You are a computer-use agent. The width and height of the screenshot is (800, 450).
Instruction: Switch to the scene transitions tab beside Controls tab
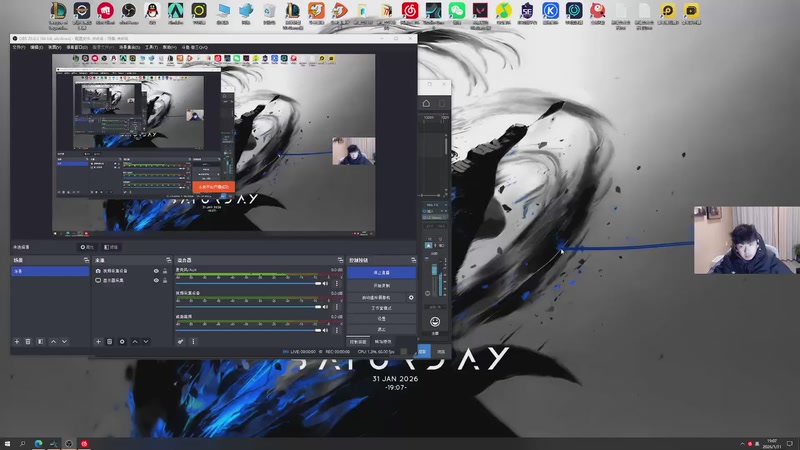383,342
